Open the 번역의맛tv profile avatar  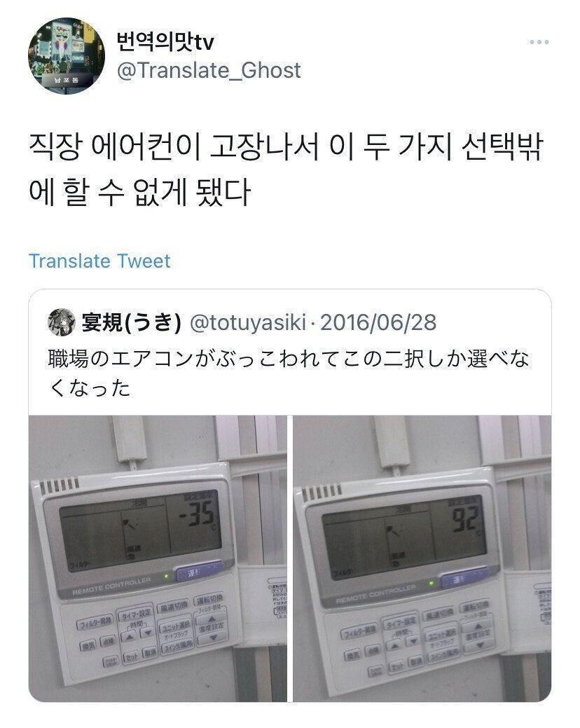[67, 56]
